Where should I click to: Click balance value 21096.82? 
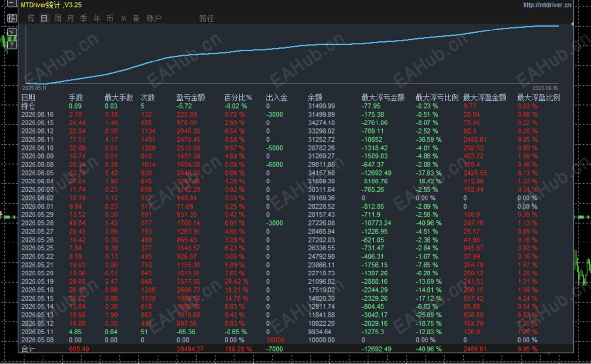[322, 281]
